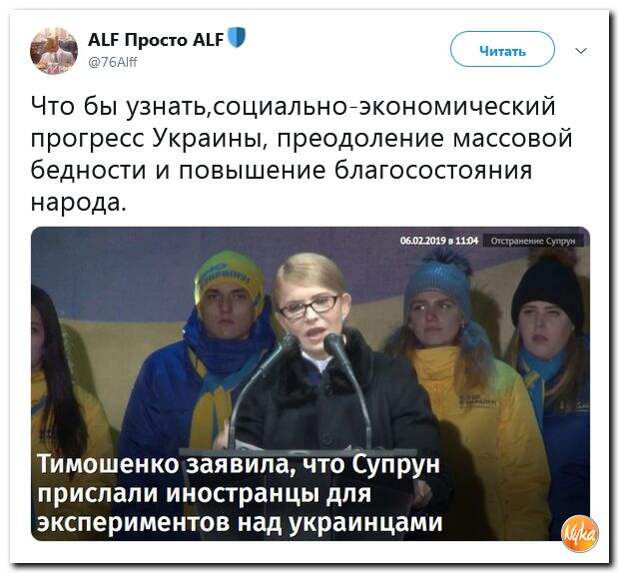Open the @76Alff handle link
Image resolution: width=620 pixels, height=574 pixels.
coord(113,62)
